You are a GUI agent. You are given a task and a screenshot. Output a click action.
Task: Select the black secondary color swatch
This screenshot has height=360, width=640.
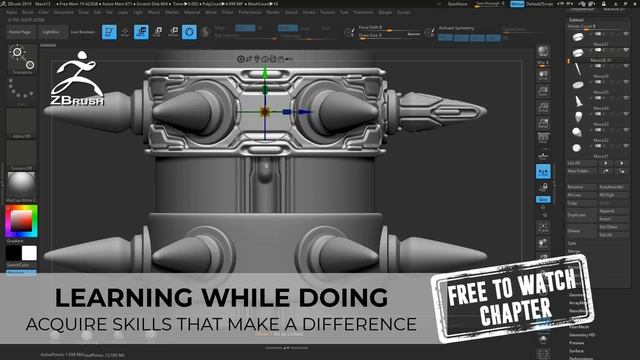(13, 253)
